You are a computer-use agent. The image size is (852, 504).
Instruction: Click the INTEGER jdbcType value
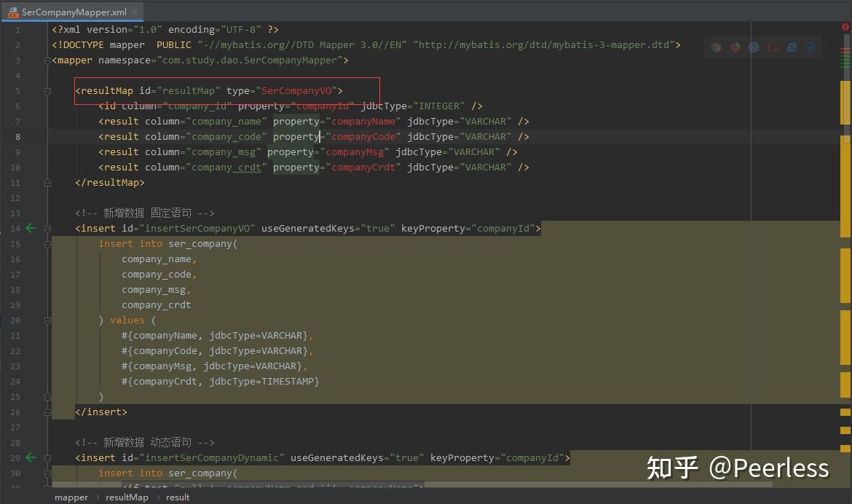pos(439,106)
